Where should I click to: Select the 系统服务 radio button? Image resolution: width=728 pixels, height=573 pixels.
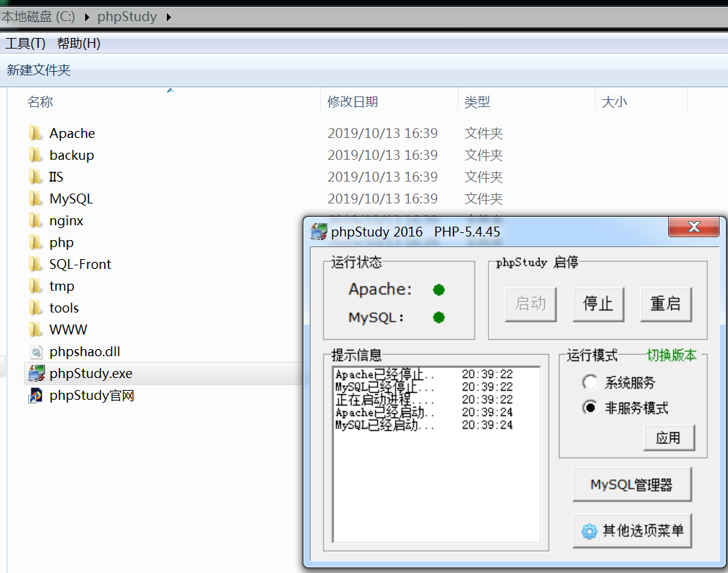(x=590, y=383)
